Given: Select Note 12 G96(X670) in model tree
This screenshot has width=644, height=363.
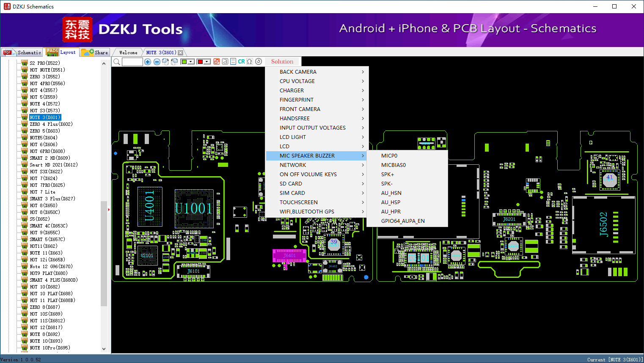Looking at the screenshot, I should (51, 266).
